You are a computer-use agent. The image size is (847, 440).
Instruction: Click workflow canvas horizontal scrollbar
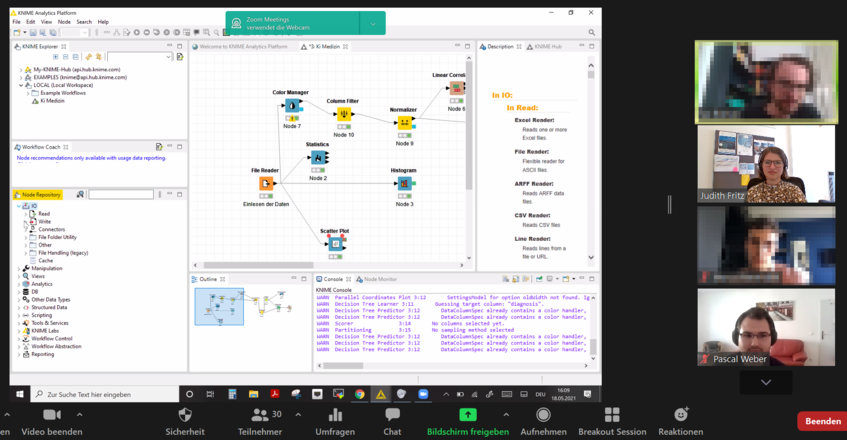point(258,265)
